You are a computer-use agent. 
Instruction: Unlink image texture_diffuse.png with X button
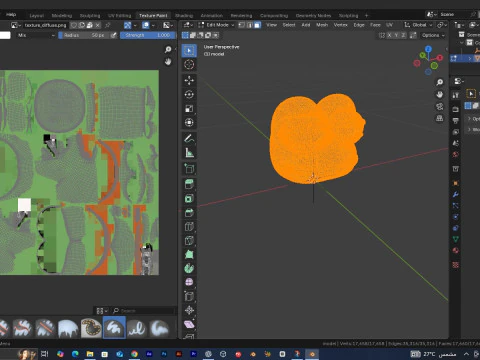click(98, 25)
